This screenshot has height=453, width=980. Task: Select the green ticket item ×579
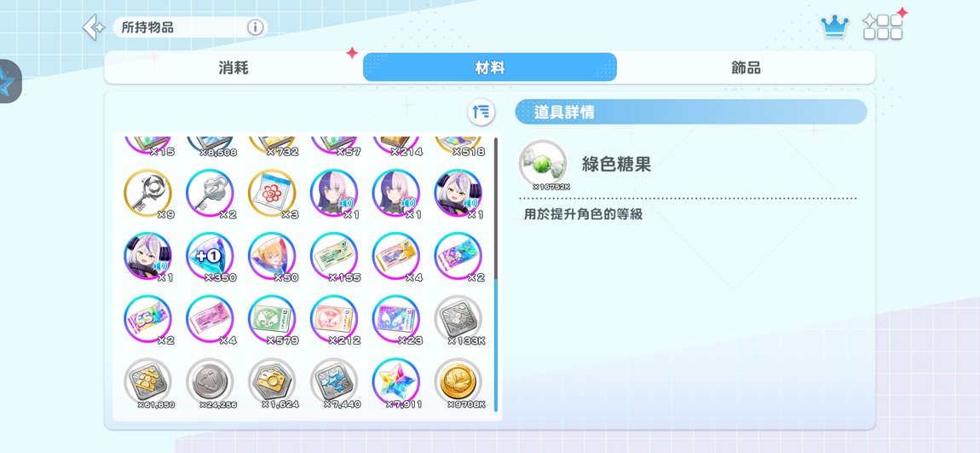coord(271,320)
